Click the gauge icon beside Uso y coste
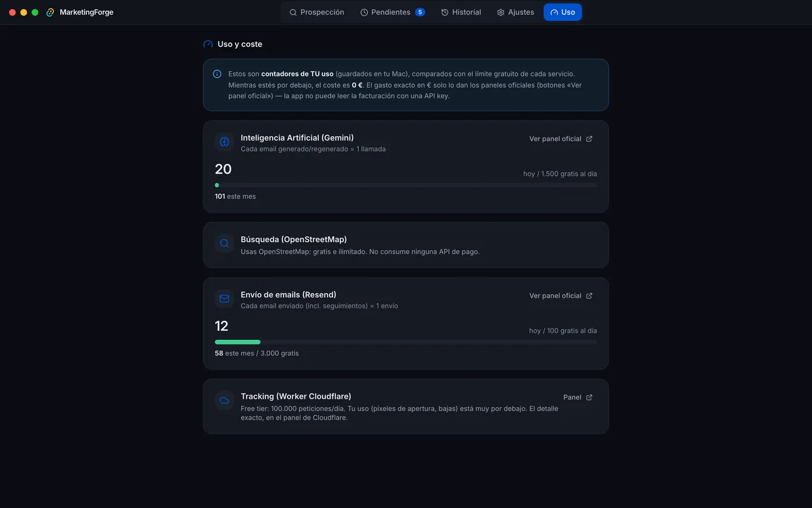The height and width of the screenshot is (508, 812). coord(208,44)
